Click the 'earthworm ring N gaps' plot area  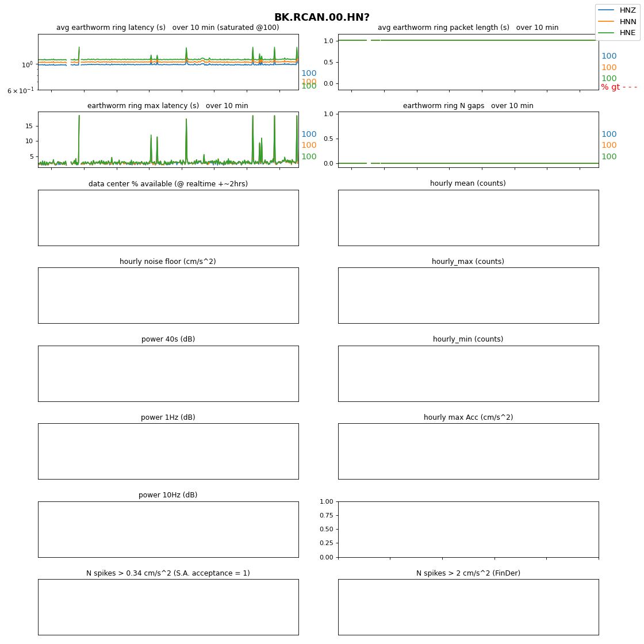click(468, 139)
